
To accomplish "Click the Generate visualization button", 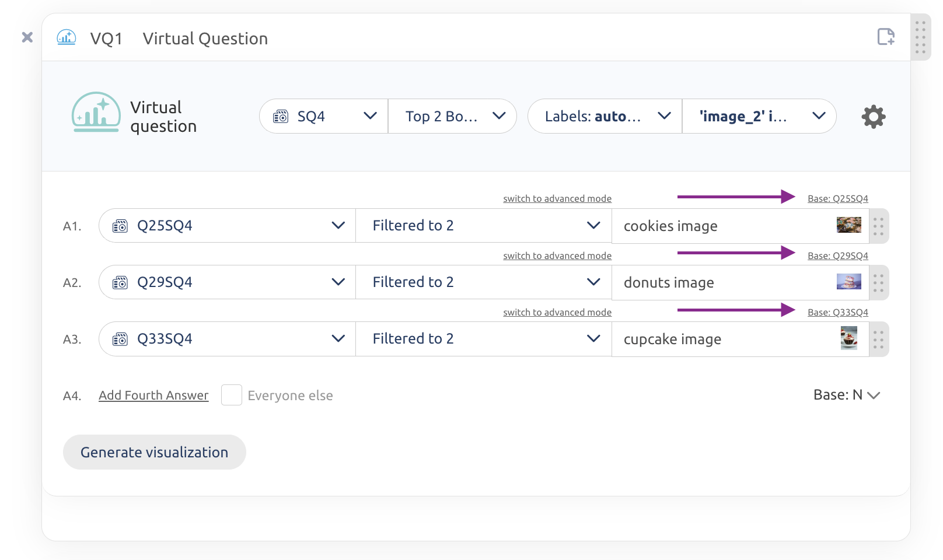I will click(x=155, y=452).
